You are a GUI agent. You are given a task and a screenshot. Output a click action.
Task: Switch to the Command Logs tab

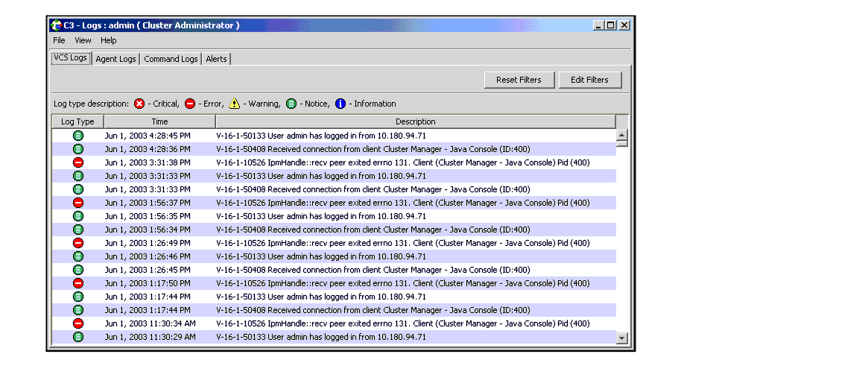(171, 59)
